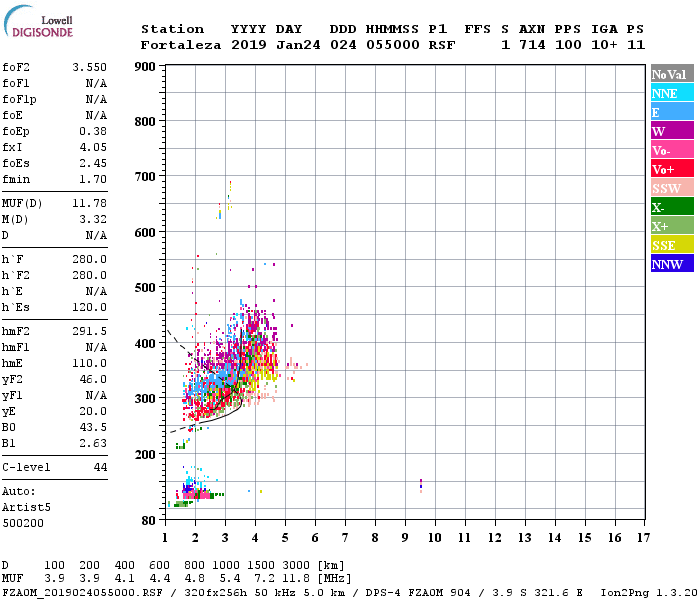Click the C-level value 44
700x600 pixels.
point(100,468)
